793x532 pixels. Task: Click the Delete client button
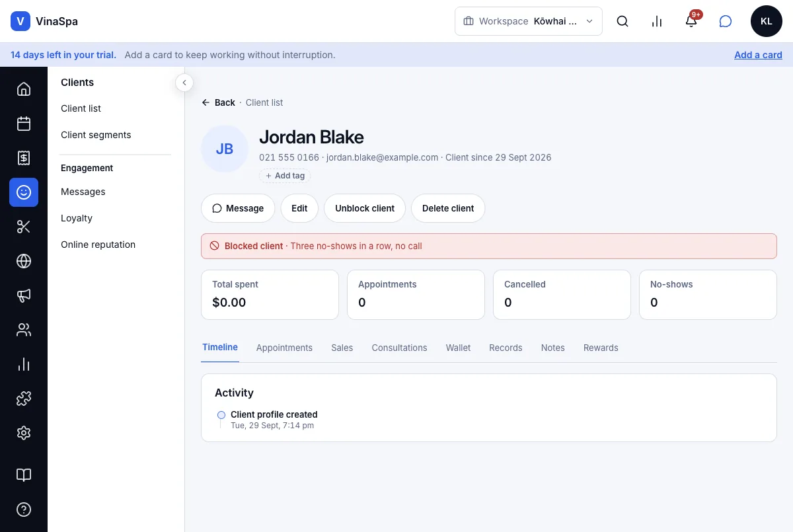[448, 208]
